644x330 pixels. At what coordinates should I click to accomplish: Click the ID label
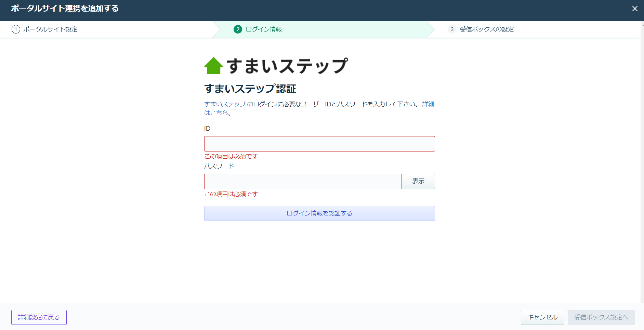pos(207,129)
